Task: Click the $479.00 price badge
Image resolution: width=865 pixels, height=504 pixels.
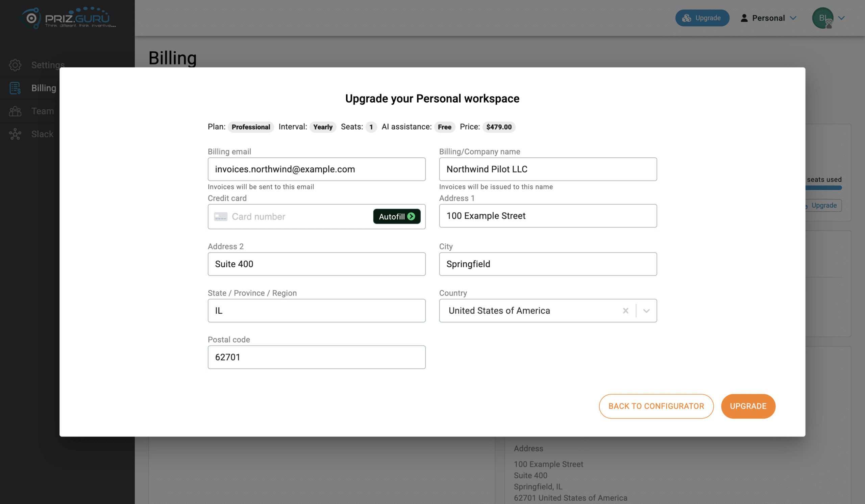Action: pos(499,127)
